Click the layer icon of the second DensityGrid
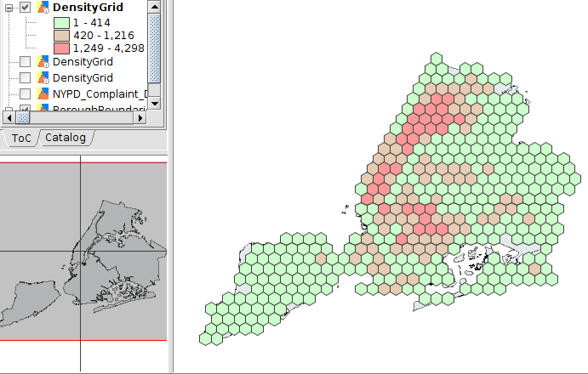 [42, 63]
